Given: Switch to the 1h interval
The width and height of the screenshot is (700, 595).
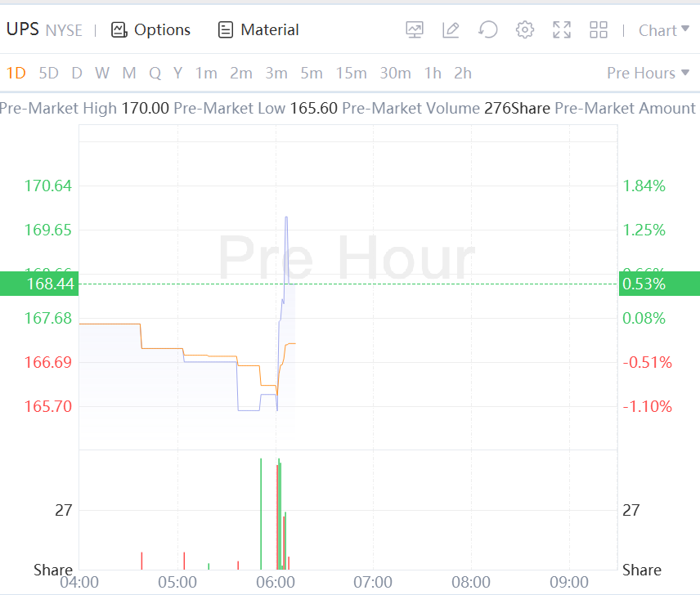Looking at the screenshot, I should [433, 73].
